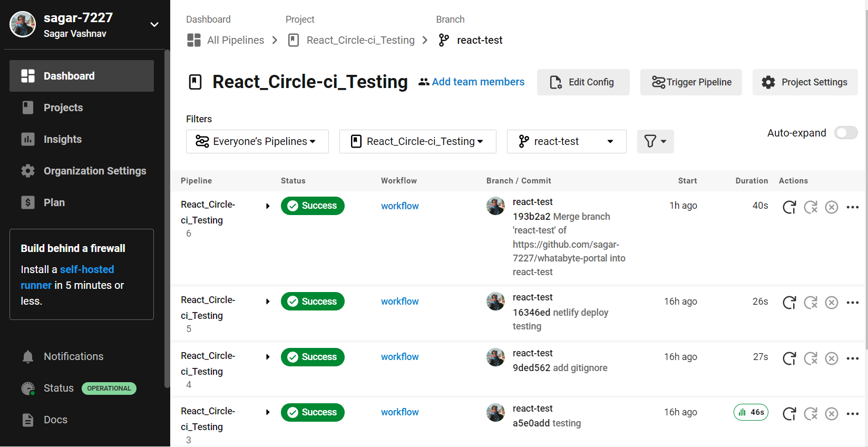This screenshot has height=447, width=868.
Task: Toggle the Auto-expand switch
Action: [846, 133]
